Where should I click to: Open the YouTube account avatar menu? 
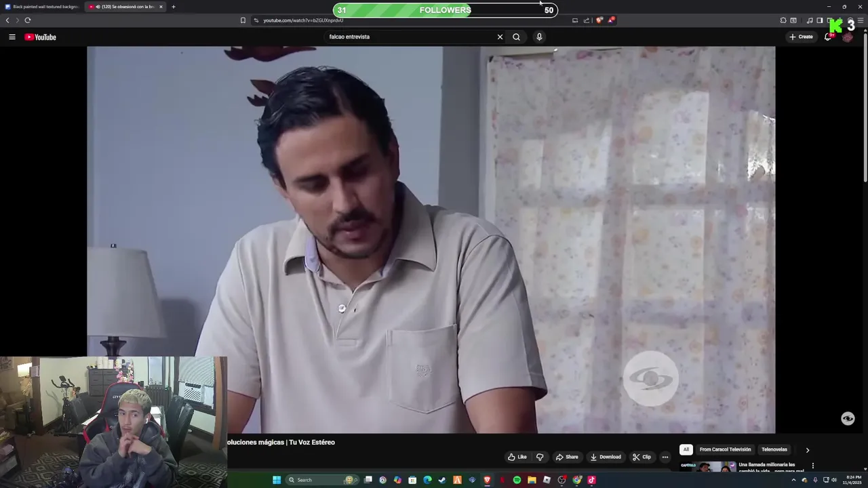click(848, 37)
